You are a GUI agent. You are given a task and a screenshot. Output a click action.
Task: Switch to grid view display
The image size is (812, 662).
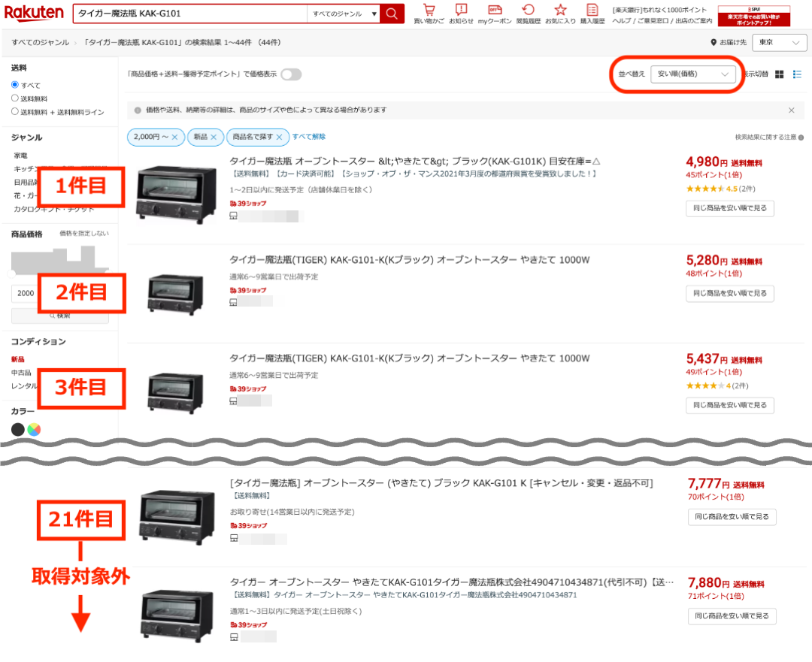780,74
